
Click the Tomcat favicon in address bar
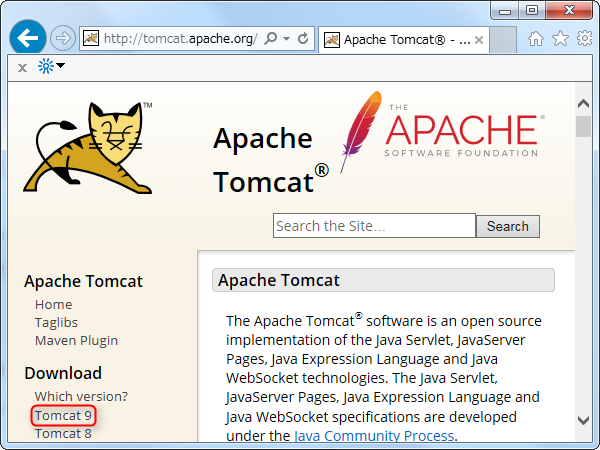91,38
